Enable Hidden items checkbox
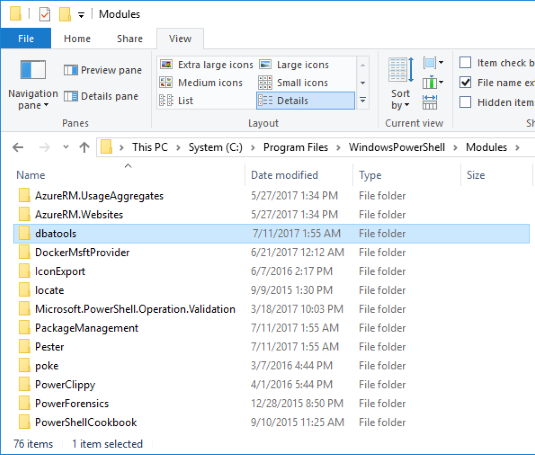535x455 pixels. [465, 102]
